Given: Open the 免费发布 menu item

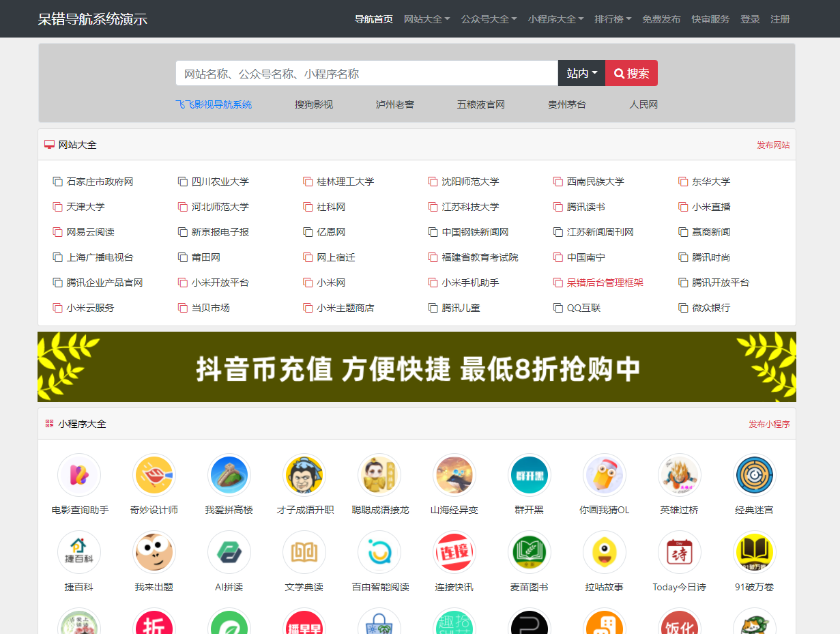Looking at the screenshot, I should click(x=661, y=19).
